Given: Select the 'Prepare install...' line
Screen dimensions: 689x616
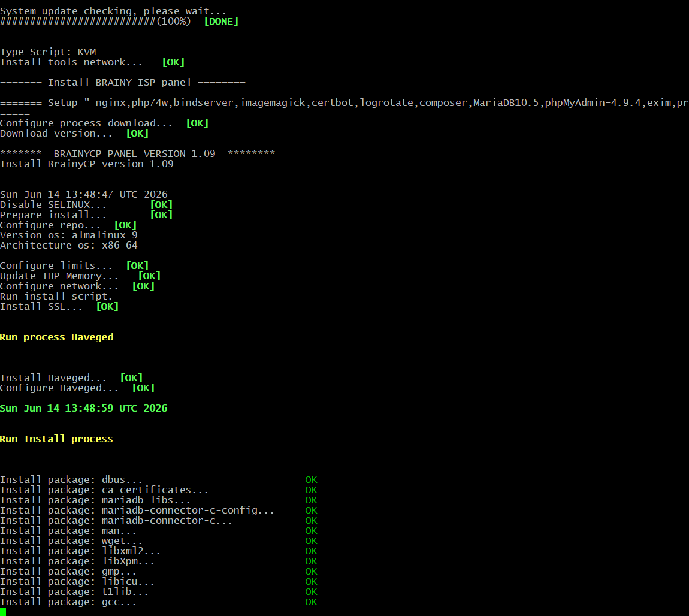Looking at the screenshot, I should click(86, 215).
